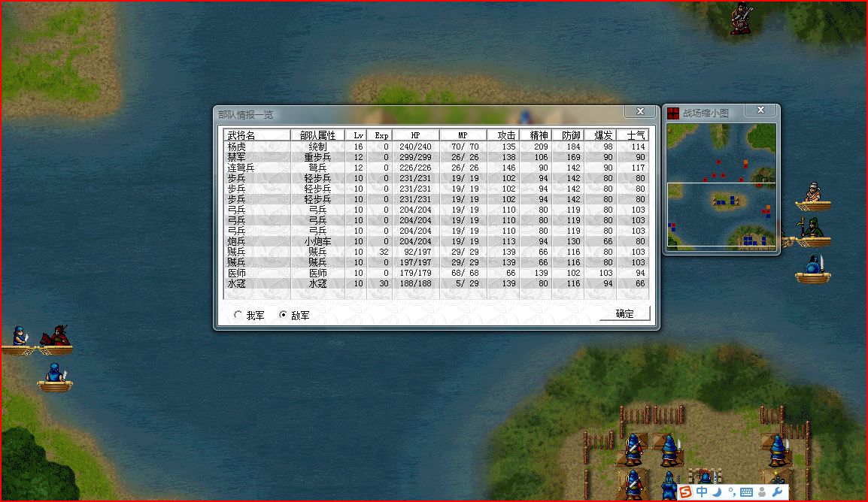Click the 统制 attribute cell
Image resolution: width=868 pixels, height=502 pixels.
[x=317, y=147]
